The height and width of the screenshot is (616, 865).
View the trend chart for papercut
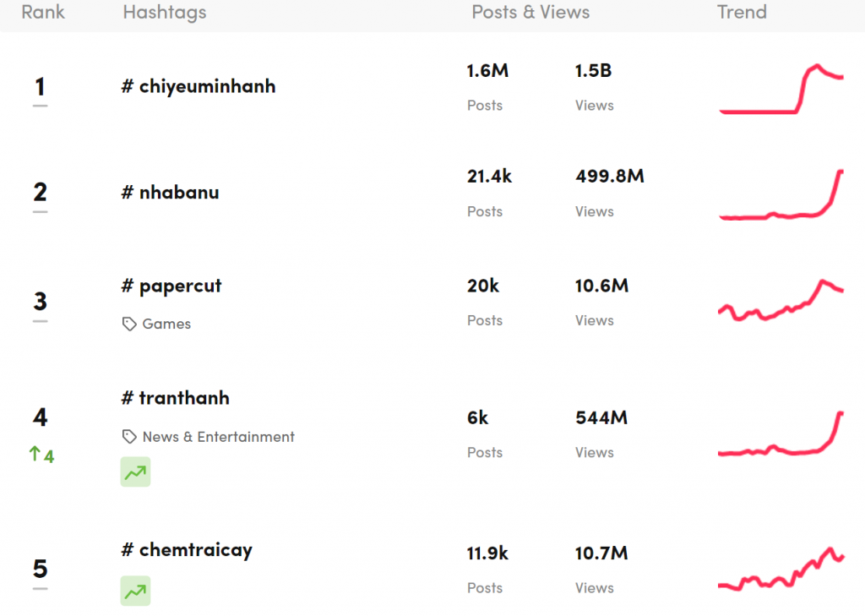click(781, 301)
